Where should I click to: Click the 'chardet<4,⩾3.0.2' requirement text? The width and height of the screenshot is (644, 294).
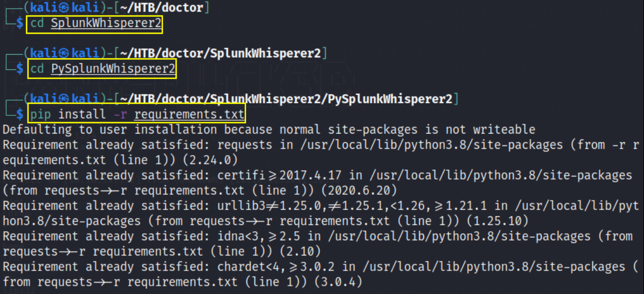(x=276, y=267)
